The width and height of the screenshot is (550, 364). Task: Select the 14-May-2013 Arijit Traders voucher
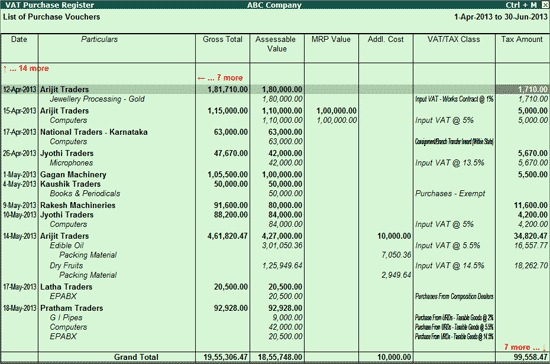coord(275,236)
